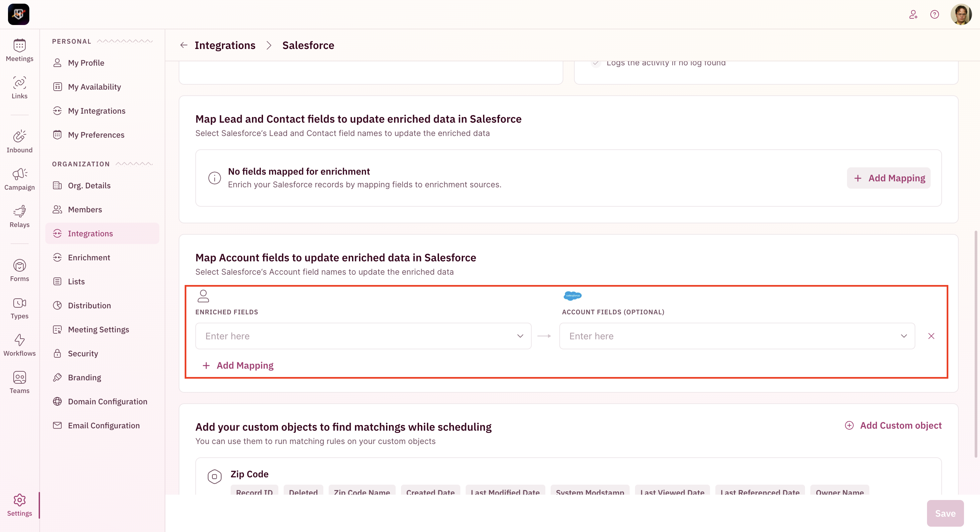The image size is (980, 532).
Task: Expand the Account Fields (Optional) dropdown
Action: click(737, 336)
